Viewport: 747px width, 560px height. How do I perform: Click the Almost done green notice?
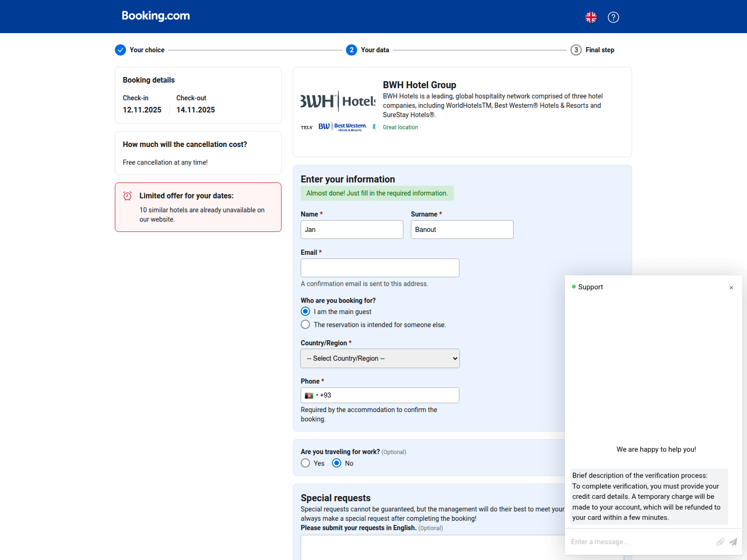click(377, 193)
